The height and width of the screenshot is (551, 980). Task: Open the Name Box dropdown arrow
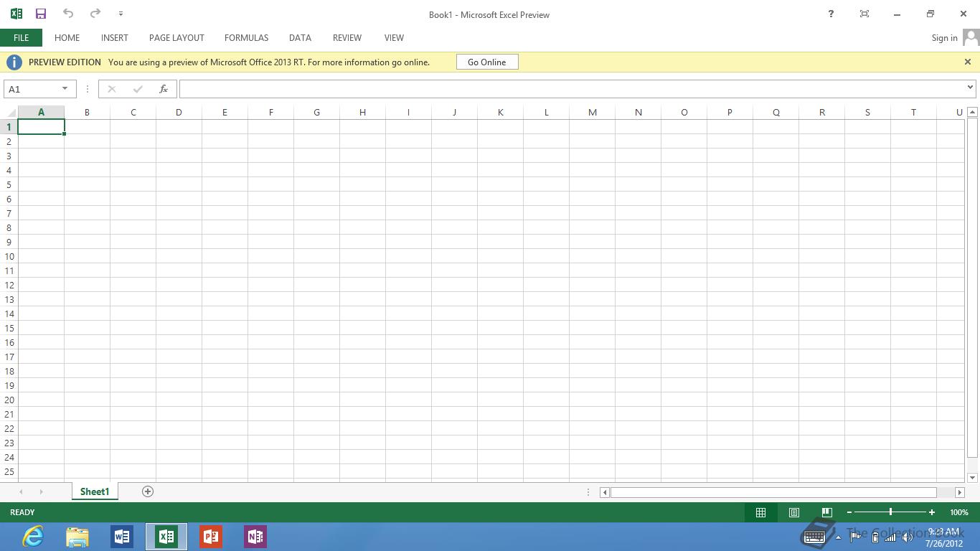(x=65, y=89)
